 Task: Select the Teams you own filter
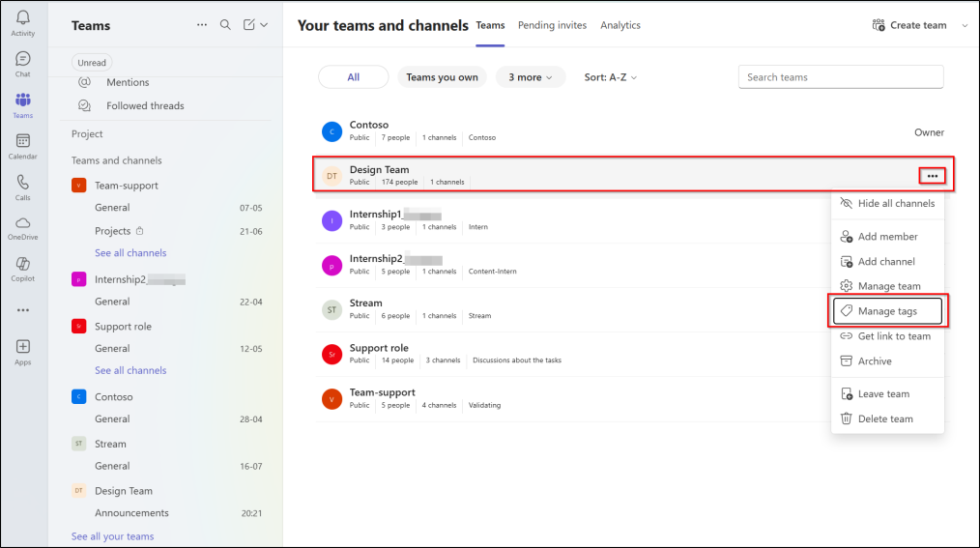442,77
